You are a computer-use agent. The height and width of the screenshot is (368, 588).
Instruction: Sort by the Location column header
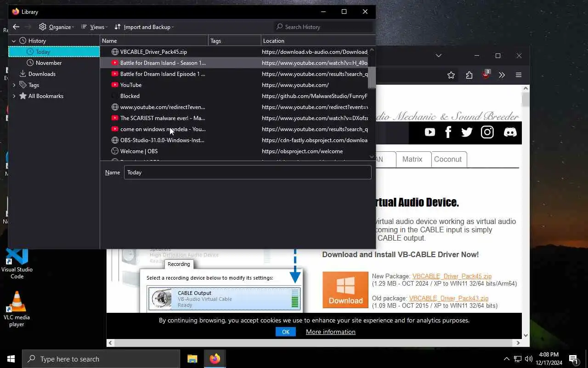coord(318,40)
